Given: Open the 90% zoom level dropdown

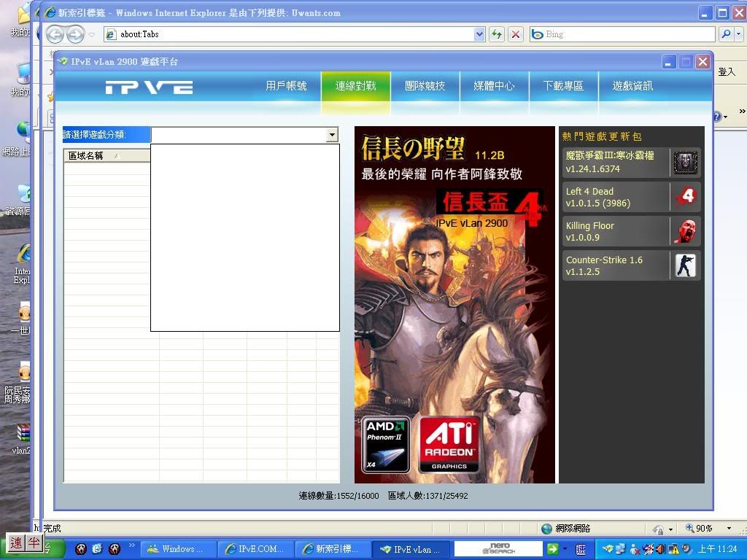Looking at the screenshot, I should [x=728, y=529].
